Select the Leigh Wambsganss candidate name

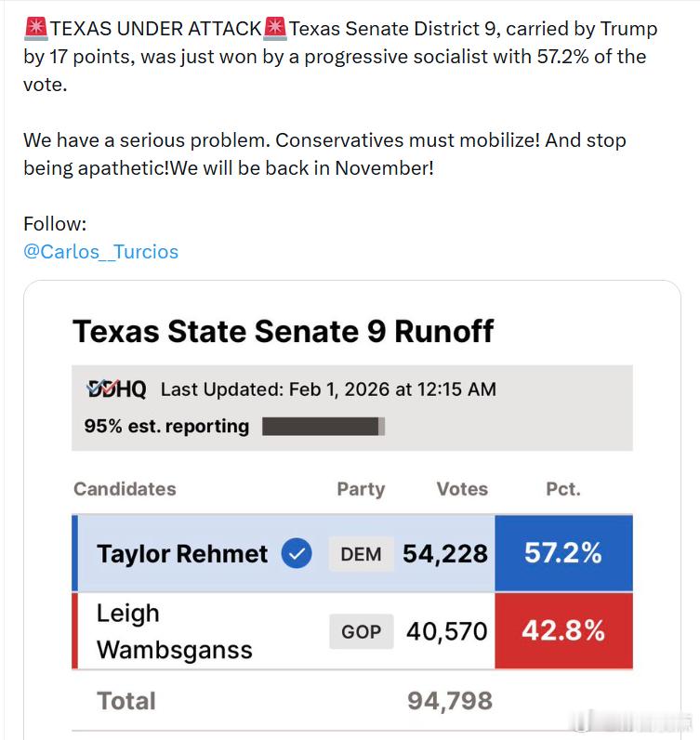[174, 631]
